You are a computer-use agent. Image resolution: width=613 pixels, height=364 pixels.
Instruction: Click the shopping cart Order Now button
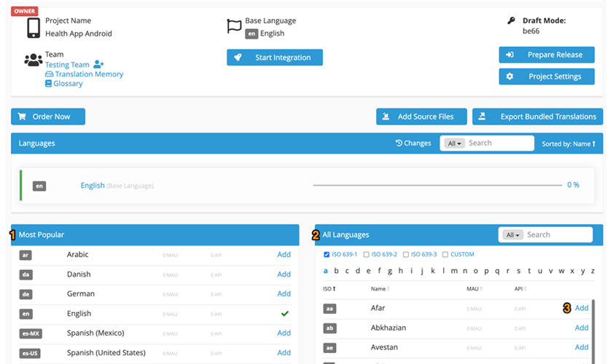pyautogui.click(x=48, y=116)
